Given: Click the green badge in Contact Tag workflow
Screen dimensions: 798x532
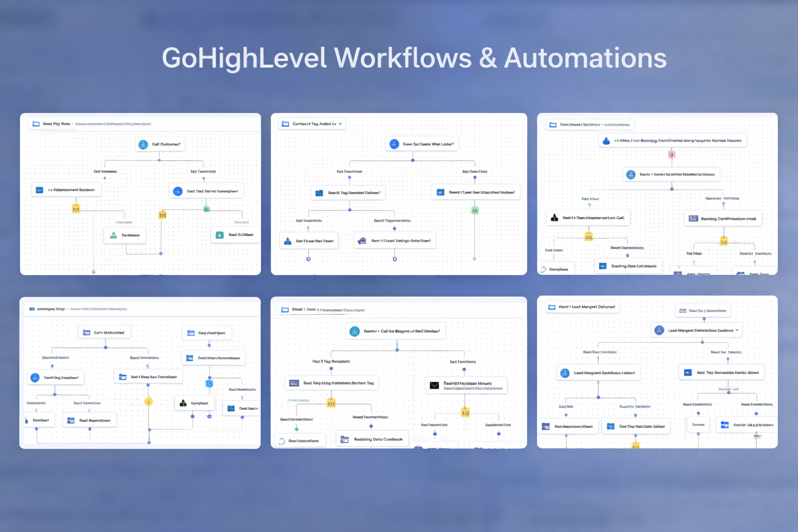Looking at the screenshot, I should tap(474, 210).
